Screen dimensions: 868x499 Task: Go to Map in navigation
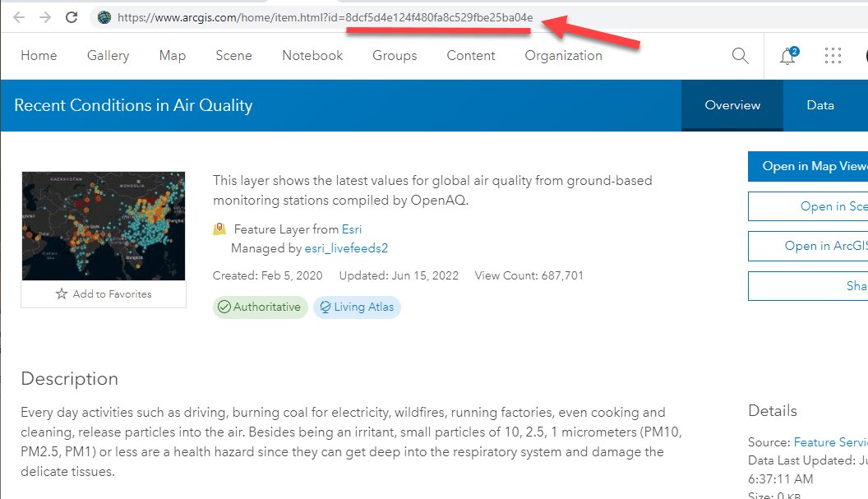(x=172, y=55)
